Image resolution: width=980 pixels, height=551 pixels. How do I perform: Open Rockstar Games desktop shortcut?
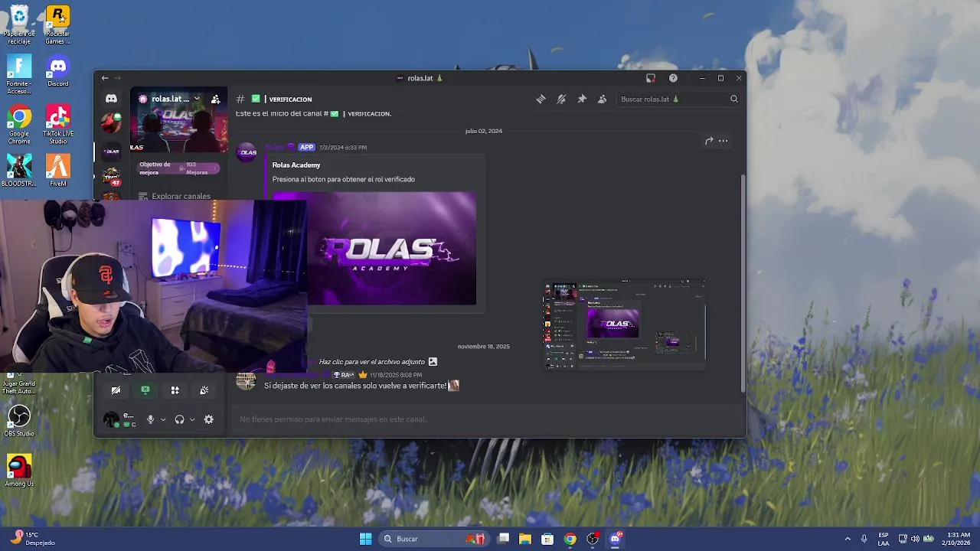coord(57,25)
